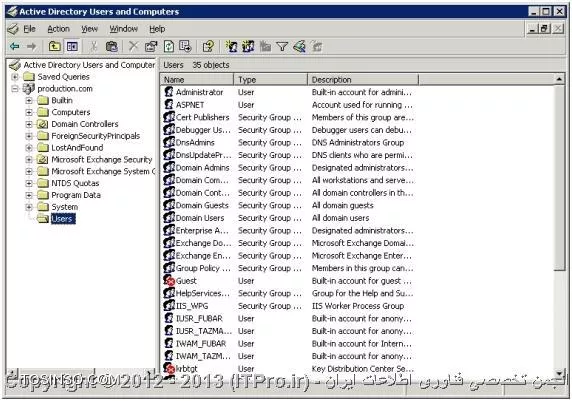The image size is (572, 401).
Task: Expand the Domain Controllers tree node
Action: click(x=29, y=124)
